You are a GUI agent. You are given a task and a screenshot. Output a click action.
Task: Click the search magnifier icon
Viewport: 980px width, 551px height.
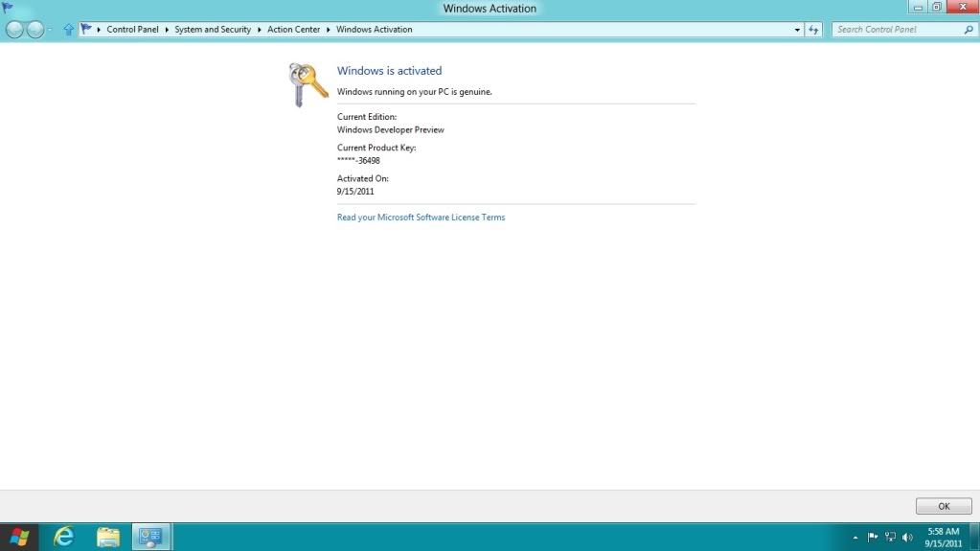969,30
